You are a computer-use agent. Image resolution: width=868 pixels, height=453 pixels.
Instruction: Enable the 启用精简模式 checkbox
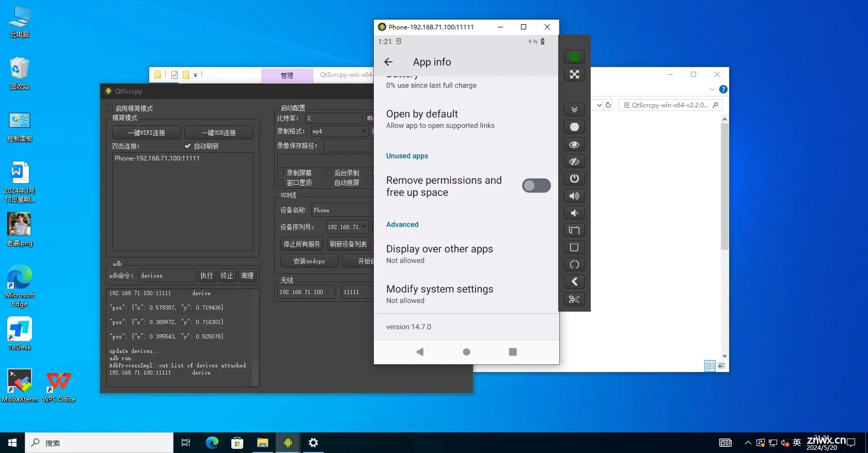point(109,108)
